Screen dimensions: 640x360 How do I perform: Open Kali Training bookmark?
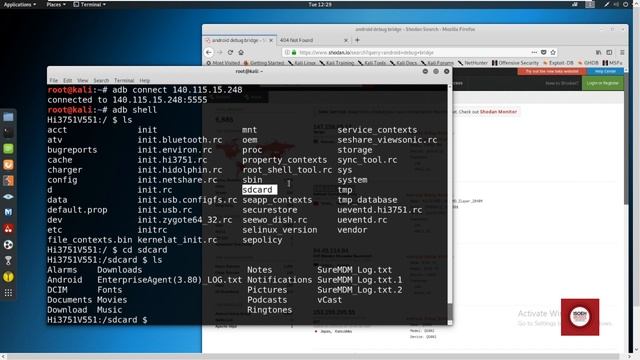(x=337, y=63)
